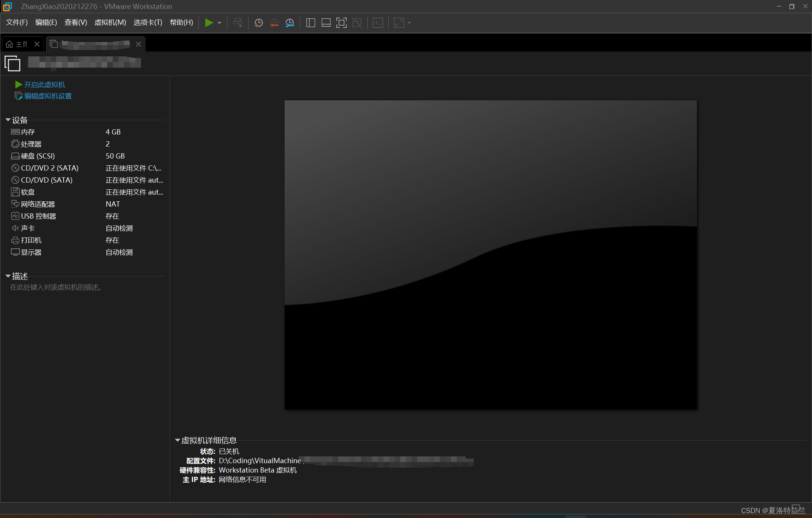Collapse the 描述 description section
Viewport: 812px width, 518px height.
click(8, 276)
